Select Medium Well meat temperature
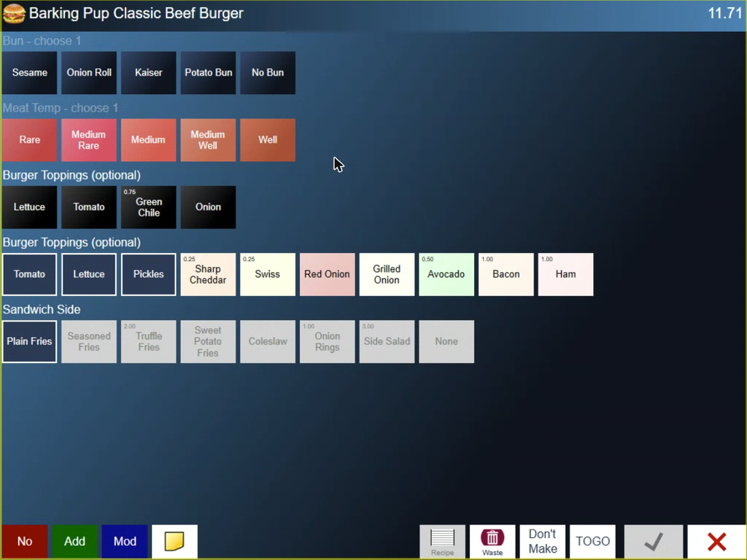Viewport: 747px width, 560px height. 208,140
